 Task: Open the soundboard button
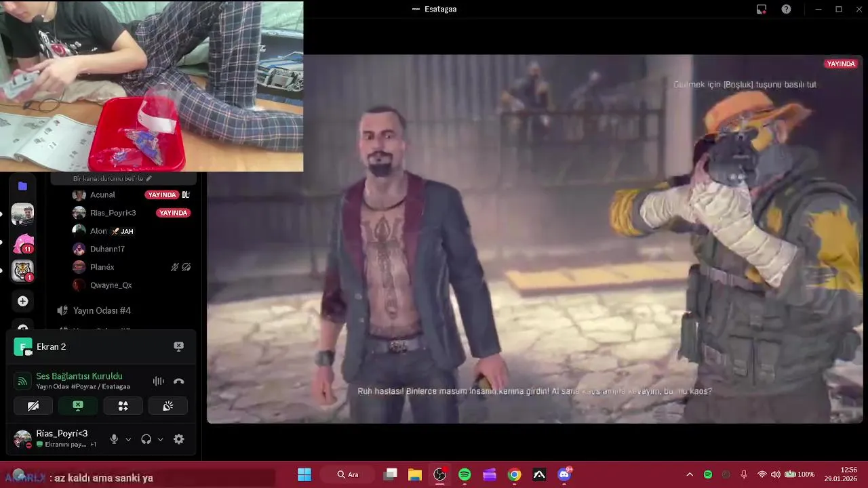point(167,406)
